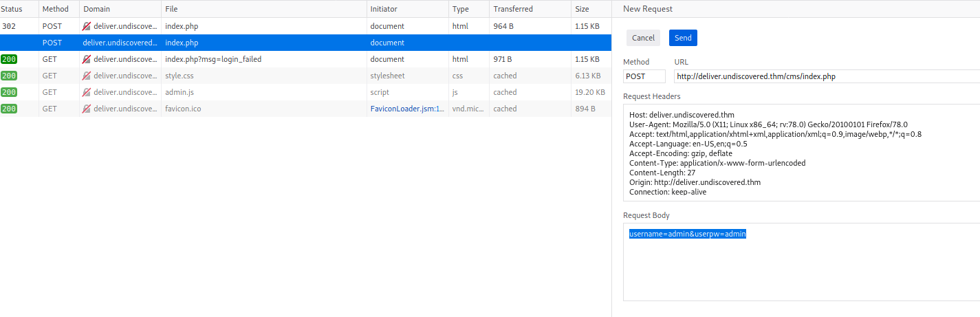Send the edited POST request

(683, 38)
